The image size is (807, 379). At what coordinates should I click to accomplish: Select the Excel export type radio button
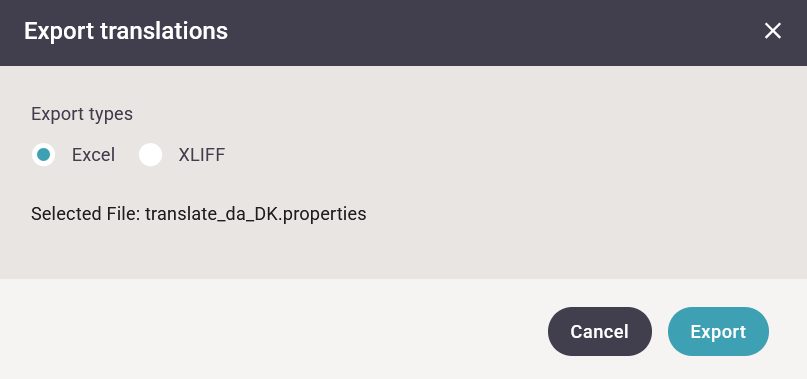[43, 154]
